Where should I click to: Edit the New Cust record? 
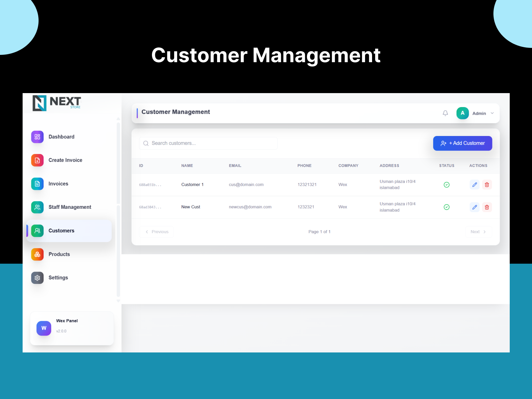click(474, 207)
